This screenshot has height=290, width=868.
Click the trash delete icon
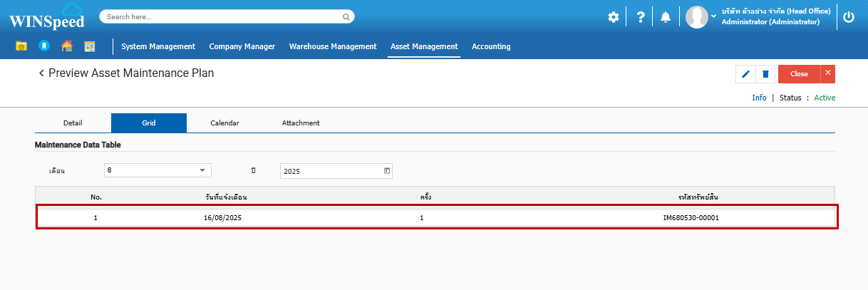[765, 74]
